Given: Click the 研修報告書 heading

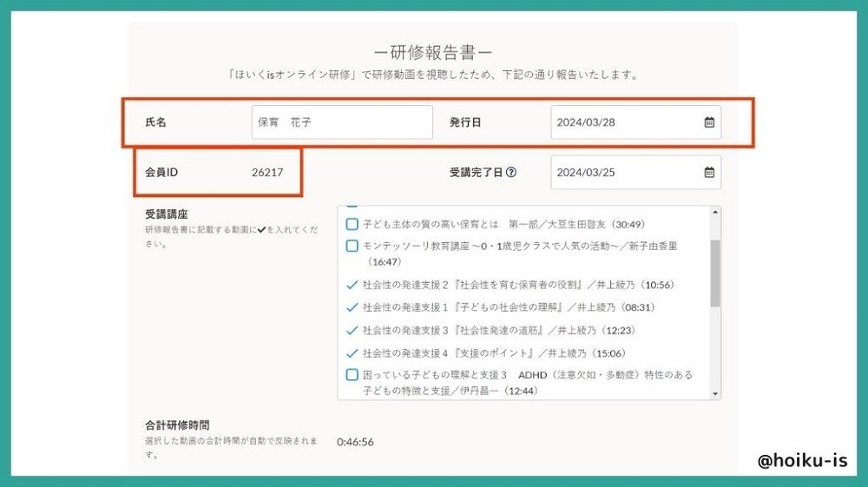Looking at the screenshot, I should coord(433,53).
